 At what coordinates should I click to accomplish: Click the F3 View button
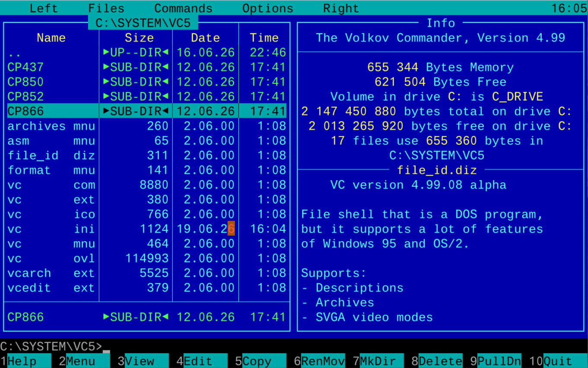[x=143, y=361]
